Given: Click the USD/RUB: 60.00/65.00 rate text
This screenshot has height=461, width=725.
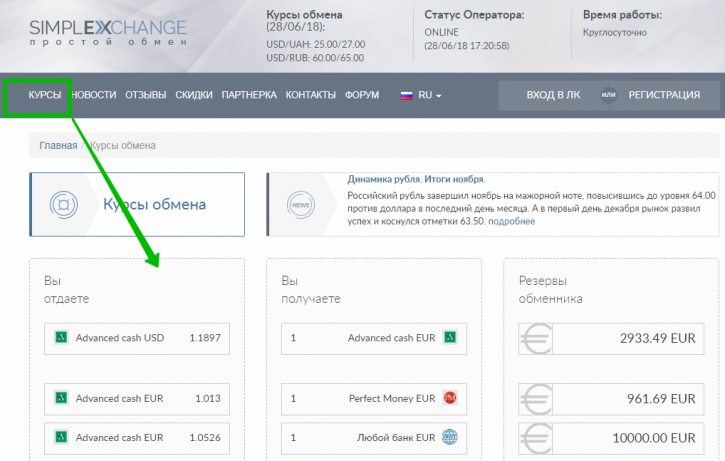Looking at the screenshot, I should [x=315, y=58].
